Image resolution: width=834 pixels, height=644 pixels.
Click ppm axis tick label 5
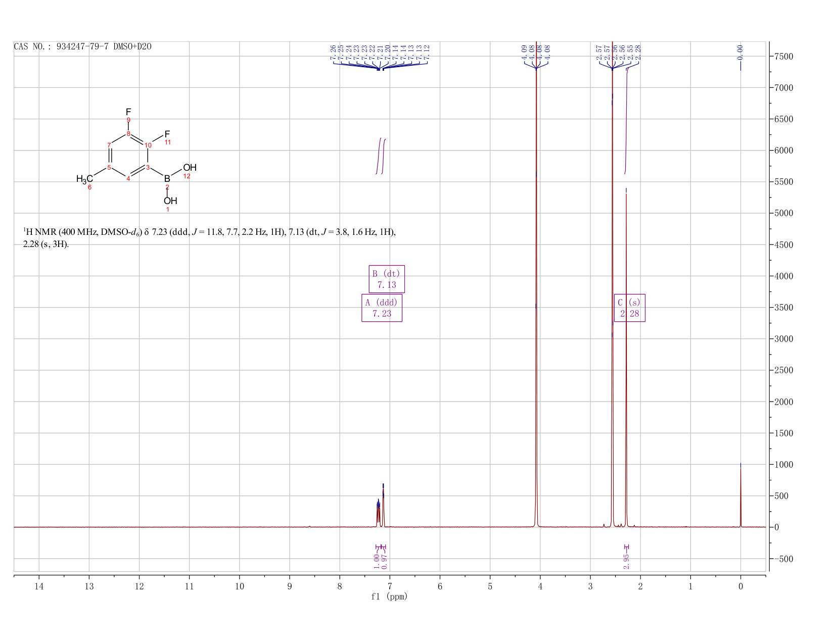pos(490,586)
